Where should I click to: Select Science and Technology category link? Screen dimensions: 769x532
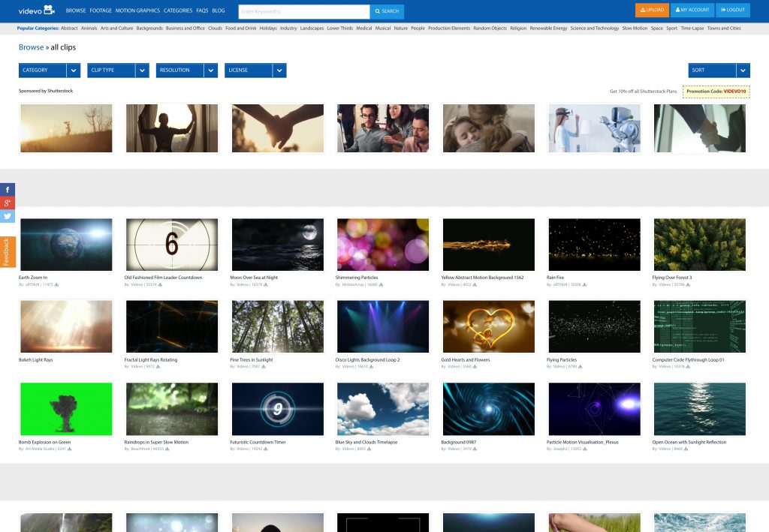point(595,29)
